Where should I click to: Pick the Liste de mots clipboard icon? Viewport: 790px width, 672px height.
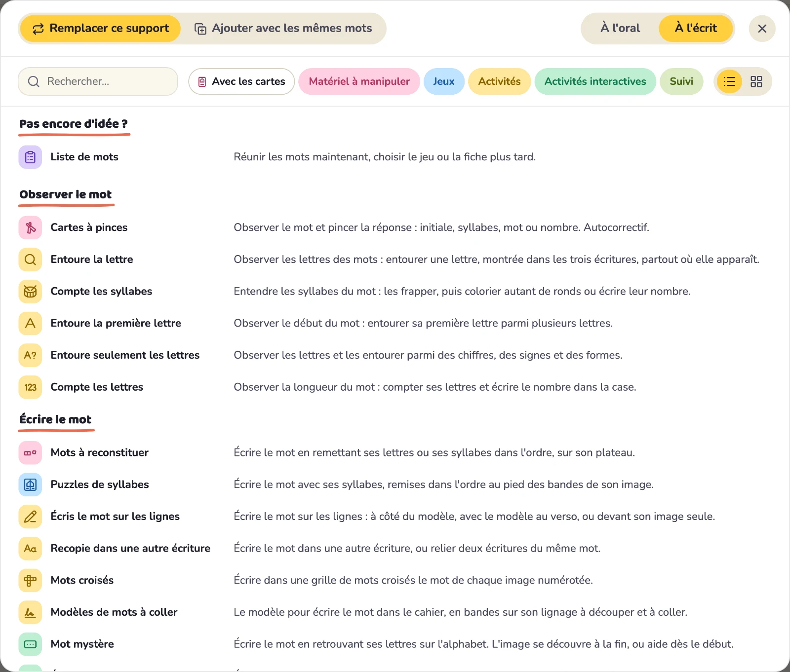coord(30,157)
